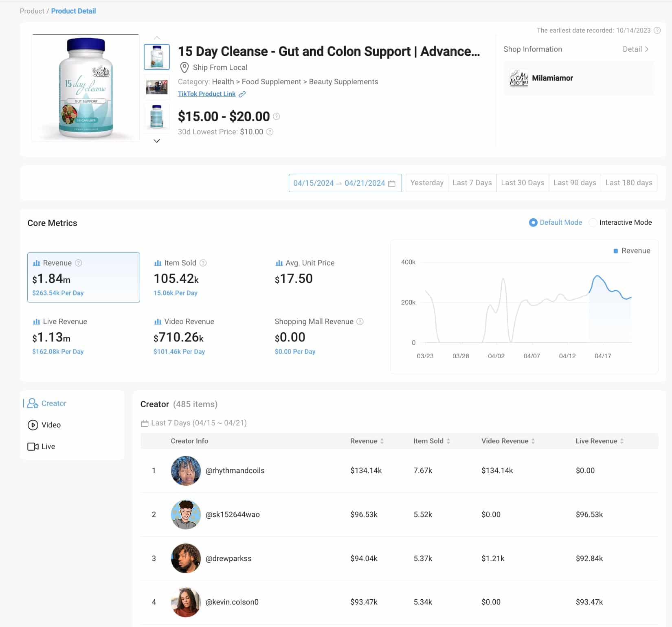
Task: Click the help icon beside earliest date recorded
Action: point(657,31)
